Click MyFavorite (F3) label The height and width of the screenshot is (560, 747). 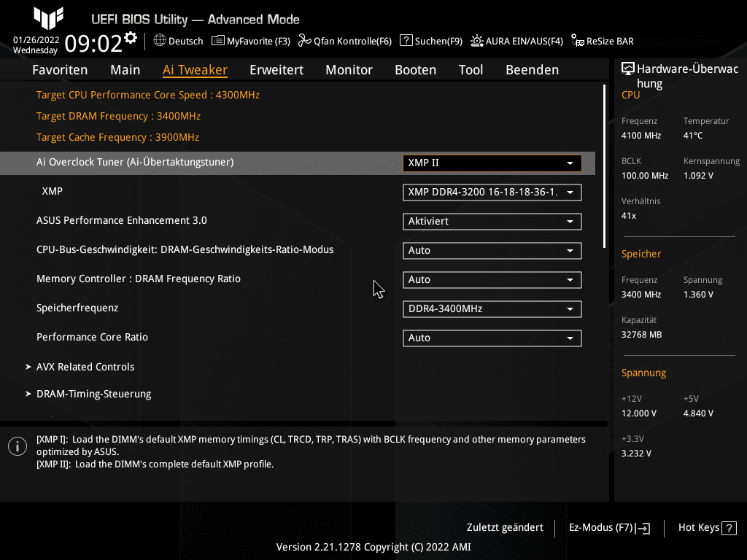(x=258, y=41)
